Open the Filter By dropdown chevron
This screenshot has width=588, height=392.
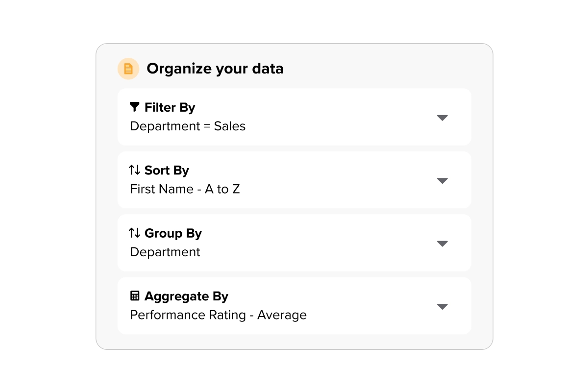442,118
